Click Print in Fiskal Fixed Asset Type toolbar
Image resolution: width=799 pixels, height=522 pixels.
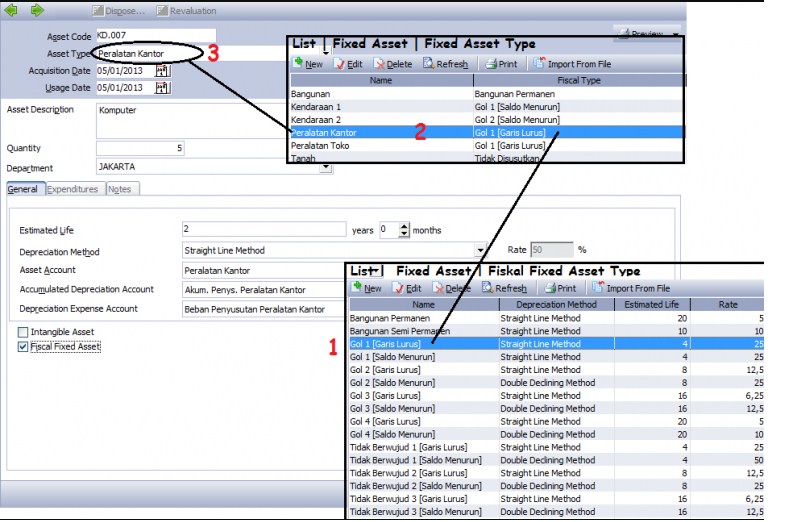[560, 289]
